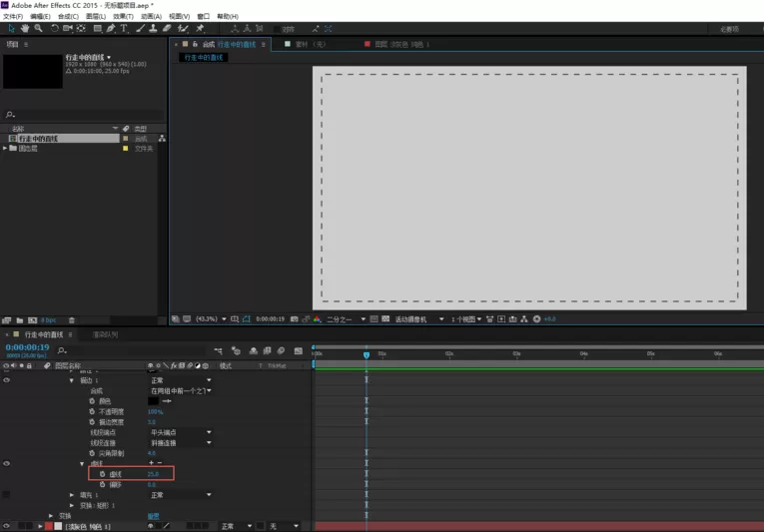This screenshot has width=764, height=532.
Task: Toggle stopwatch for 偏移 property
Action: click(102, 484)
